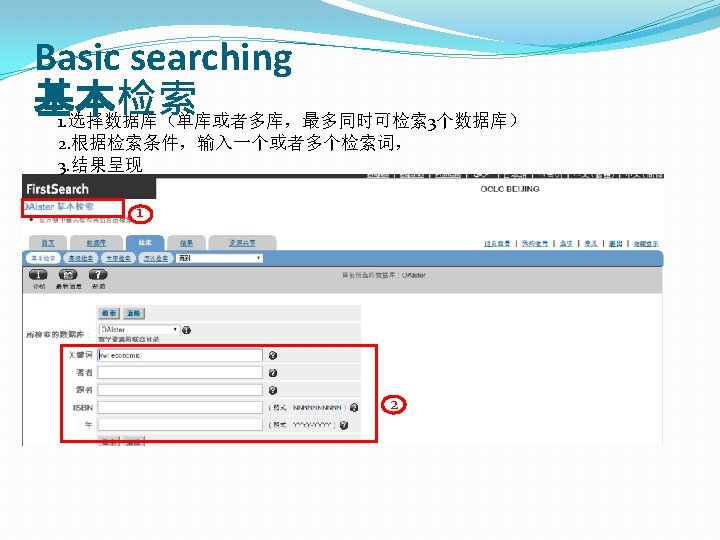The height and width of the screenshot is (540, 720).
Task: Open the 最新消息 news icon
Action: pos(68,275)
